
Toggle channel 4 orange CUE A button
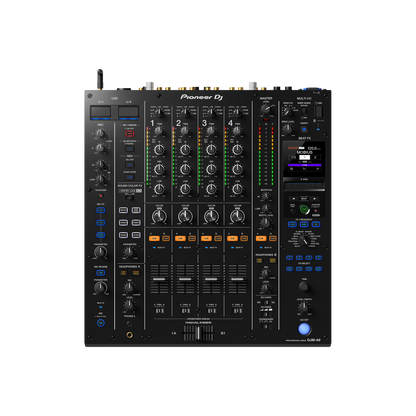coord(232,238)
